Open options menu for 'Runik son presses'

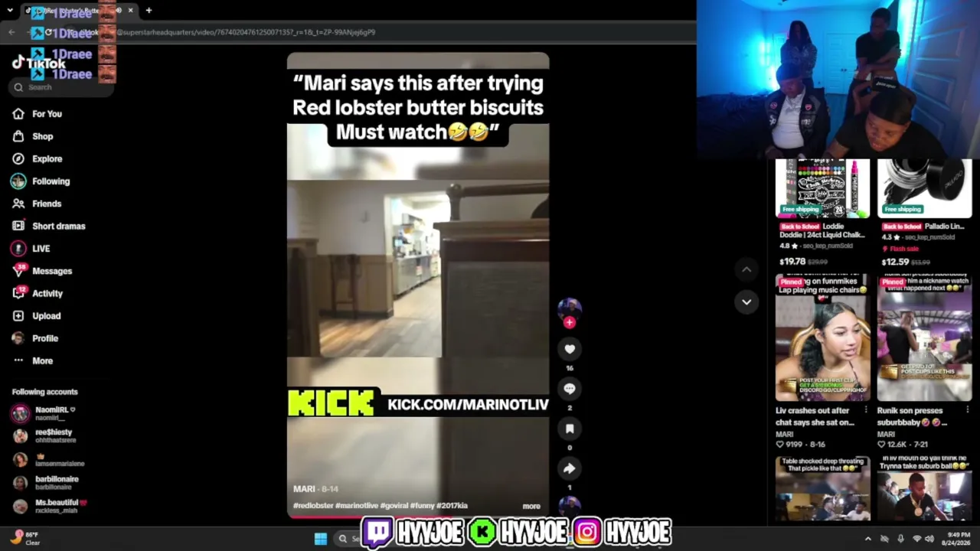(x=968, y=410)
